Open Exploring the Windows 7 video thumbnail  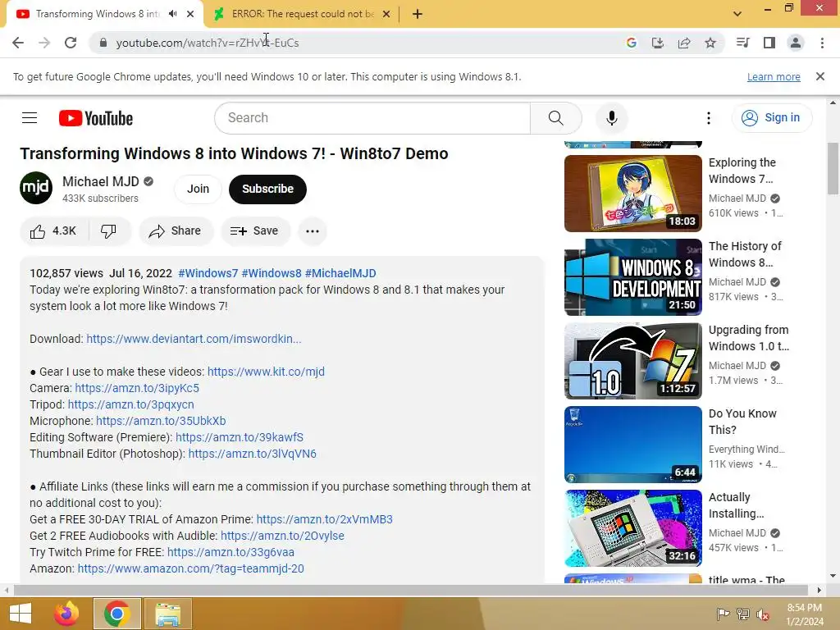pos(633,194)
